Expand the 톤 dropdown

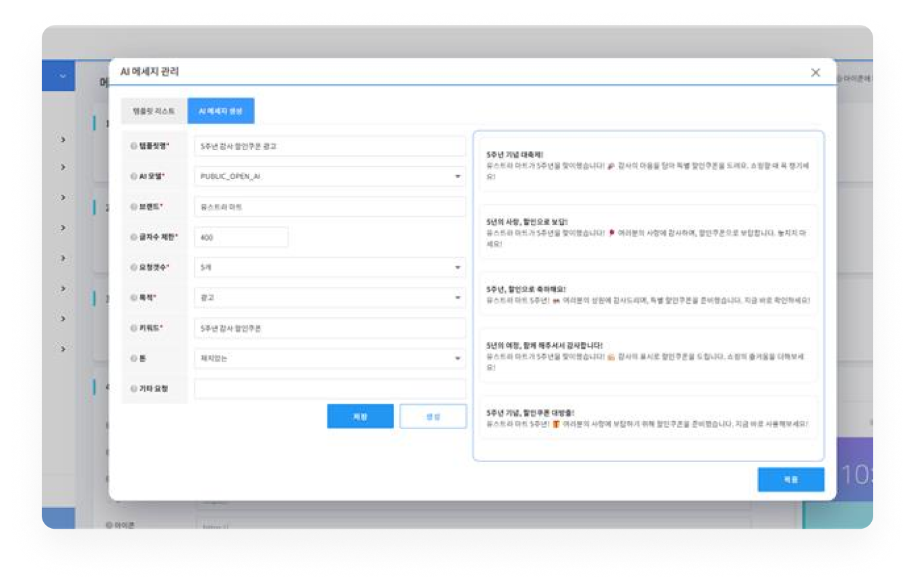pos(329,358)
